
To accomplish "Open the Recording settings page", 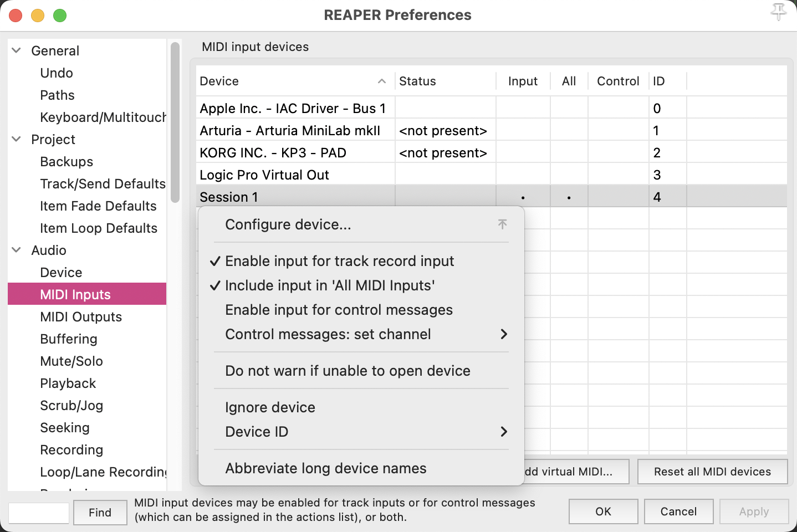I will (x=71, y=449).
